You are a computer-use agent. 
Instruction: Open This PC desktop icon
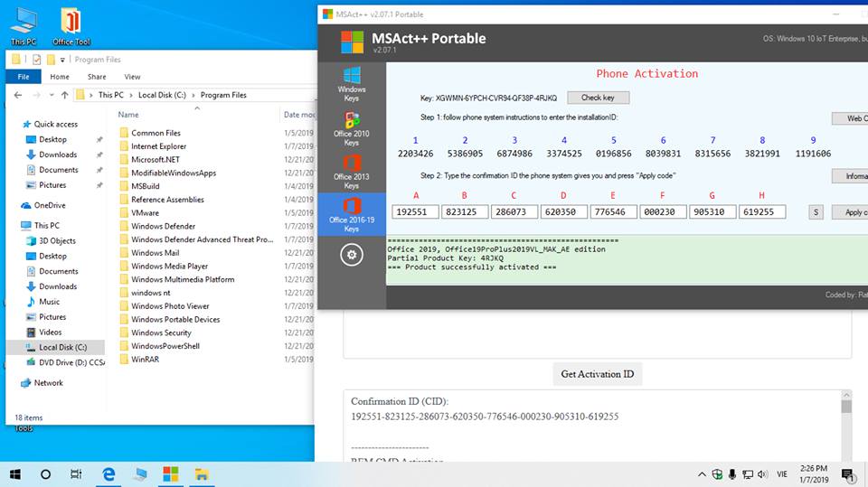[x=24, y=26]
